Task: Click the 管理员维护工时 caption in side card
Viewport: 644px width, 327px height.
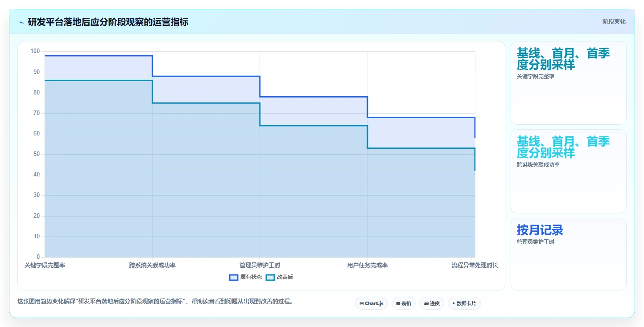Action: (536, 242)
